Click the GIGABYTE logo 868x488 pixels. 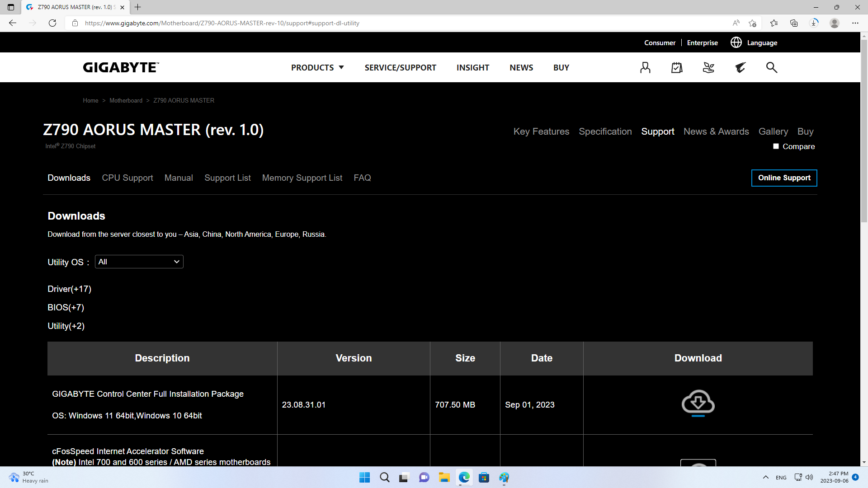tap(121, 67)
